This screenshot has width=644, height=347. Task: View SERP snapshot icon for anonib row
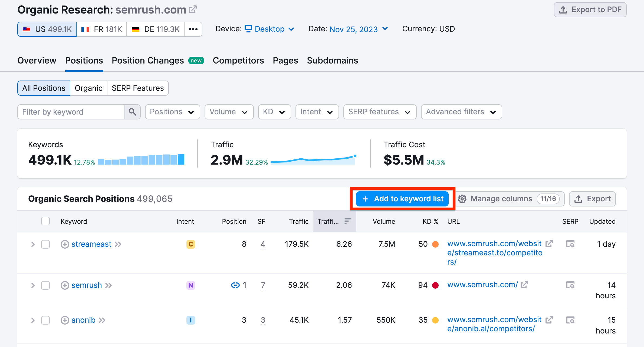point(570,320)
